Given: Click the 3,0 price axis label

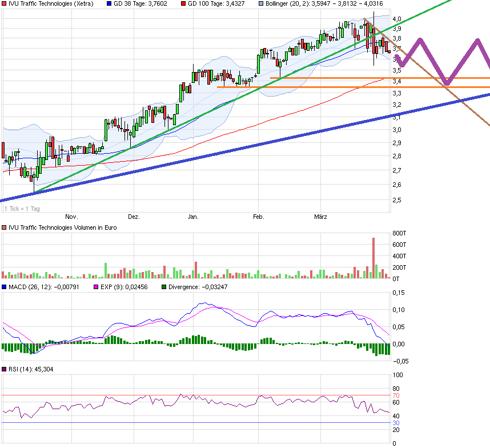Looking at the screenshot, I should click(x=397, y=130).
